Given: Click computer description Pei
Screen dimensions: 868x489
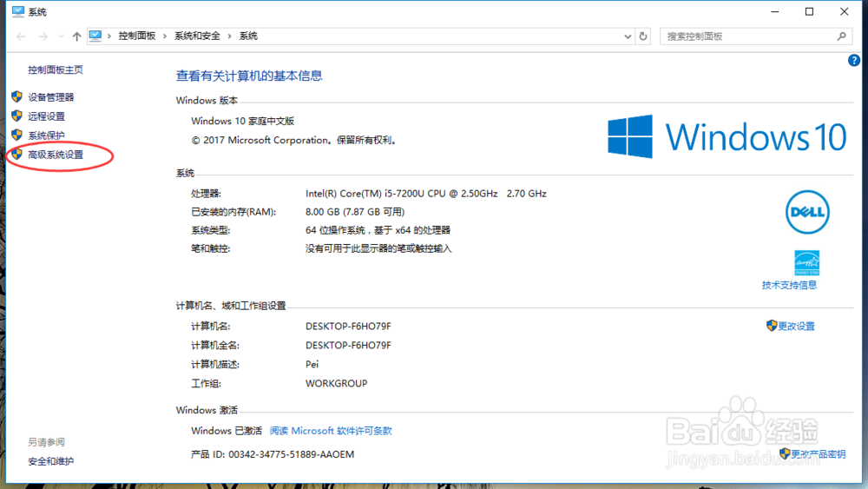Looking at the screenshot, I should click(312, 365).
